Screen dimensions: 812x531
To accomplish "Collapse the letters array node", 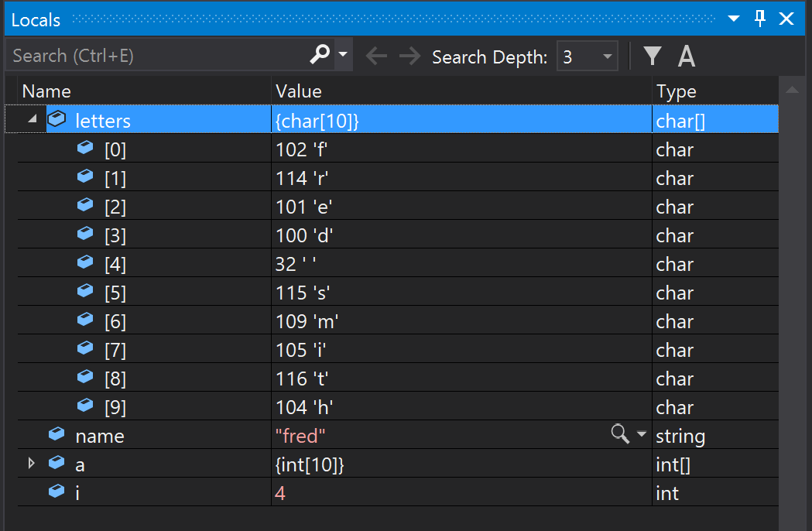I will (x=31, y=118).
